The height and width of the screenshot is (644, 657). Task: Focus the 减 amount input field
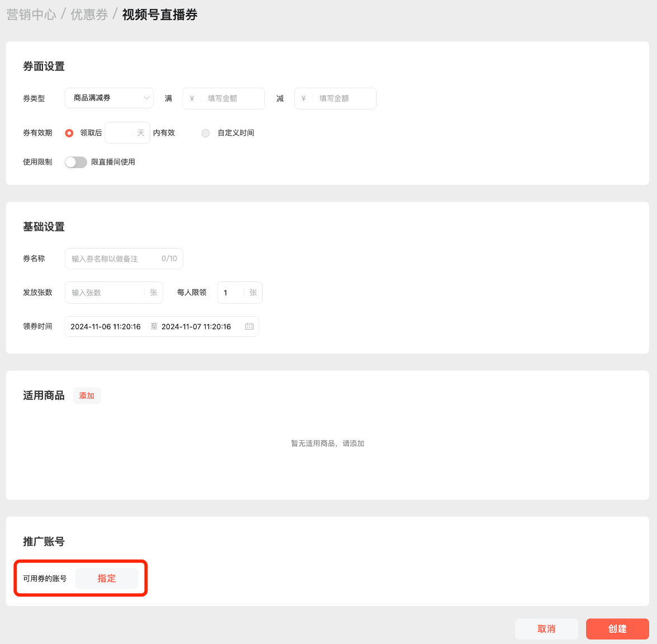click(342, 99)
